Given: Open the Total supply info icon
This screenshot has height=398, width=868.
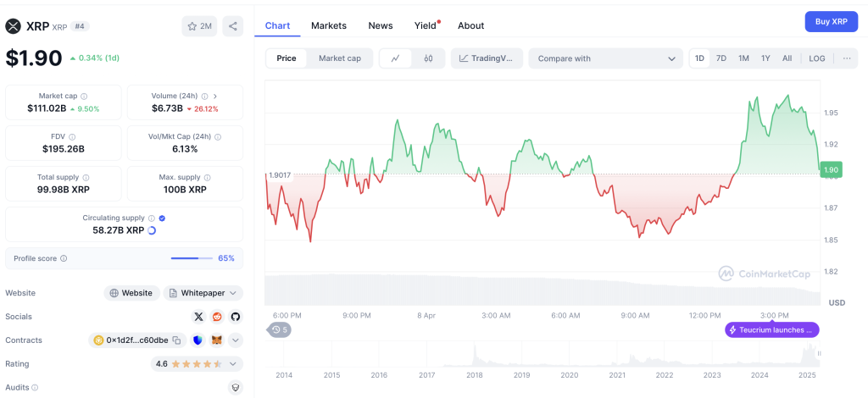Looking at the screenshot, I should (x=86, y=178).
